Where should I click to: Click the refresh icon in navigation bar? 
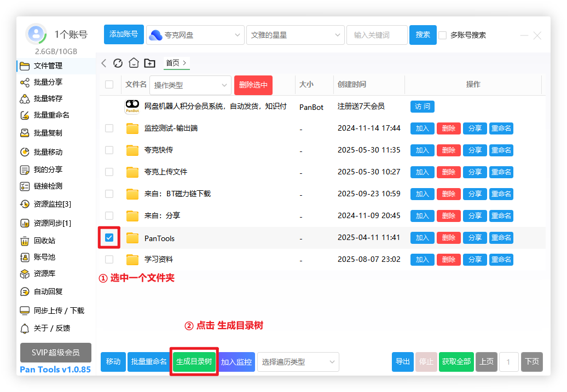[118, 63]
